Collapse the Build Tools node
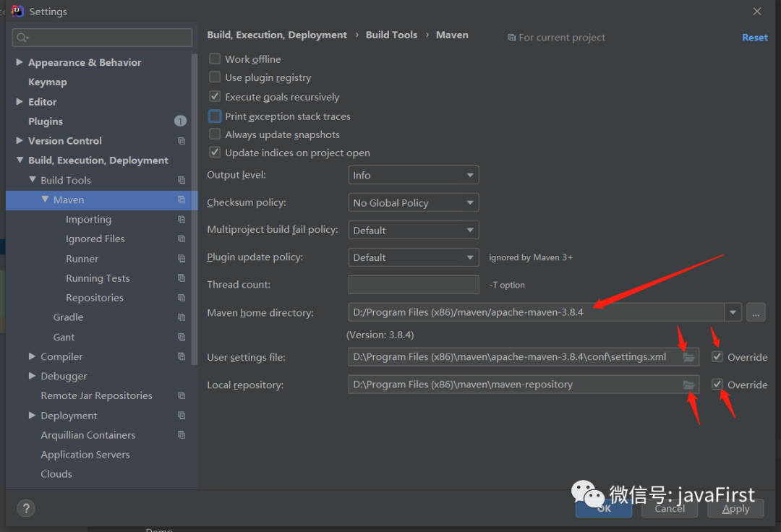The image size is (781, 532). click(33, 180)
